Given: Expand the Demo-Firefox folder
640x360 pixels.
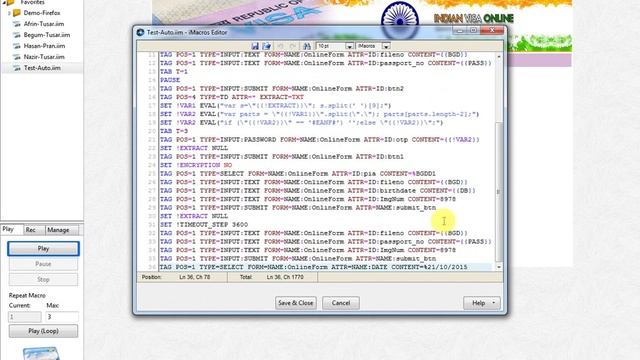Looking at the screenshot, I should click(9, 13).
